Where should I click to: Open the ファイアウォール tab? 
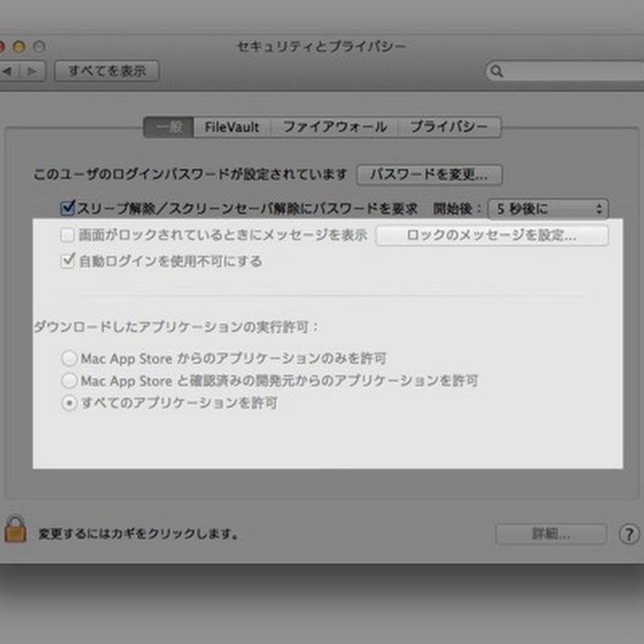click(335, 127)
